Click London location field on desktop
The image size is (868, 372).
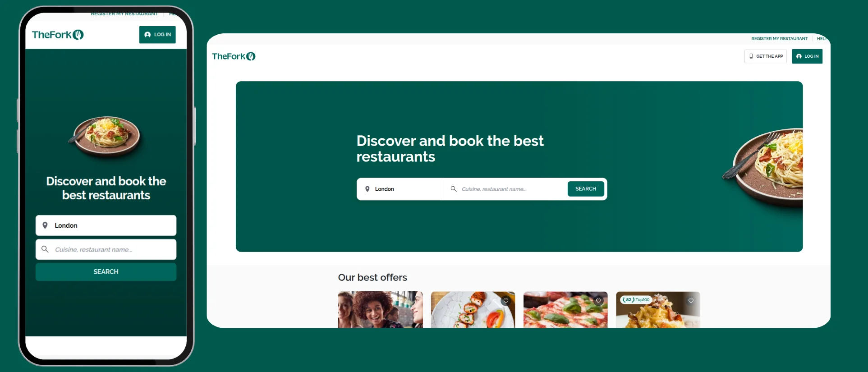(400, 189)
